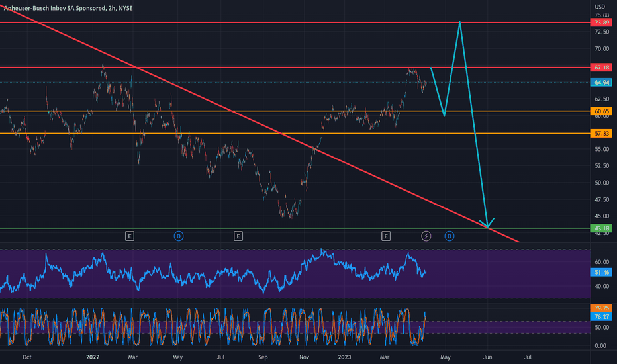Click the 70.00 price axis tick
Viewport: 617px width, 364px height.
point(602,49)
